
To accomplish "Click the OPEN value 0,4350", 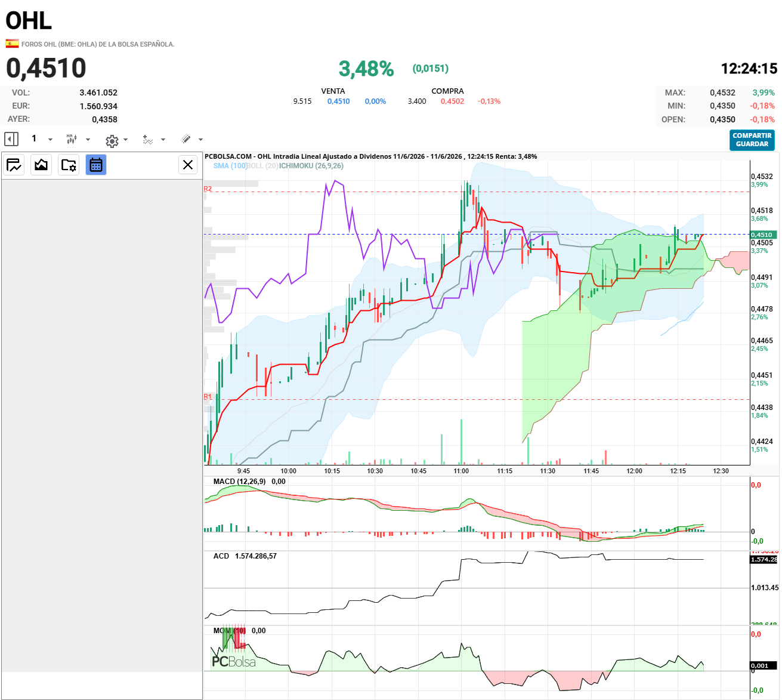I will coord(722,119).
